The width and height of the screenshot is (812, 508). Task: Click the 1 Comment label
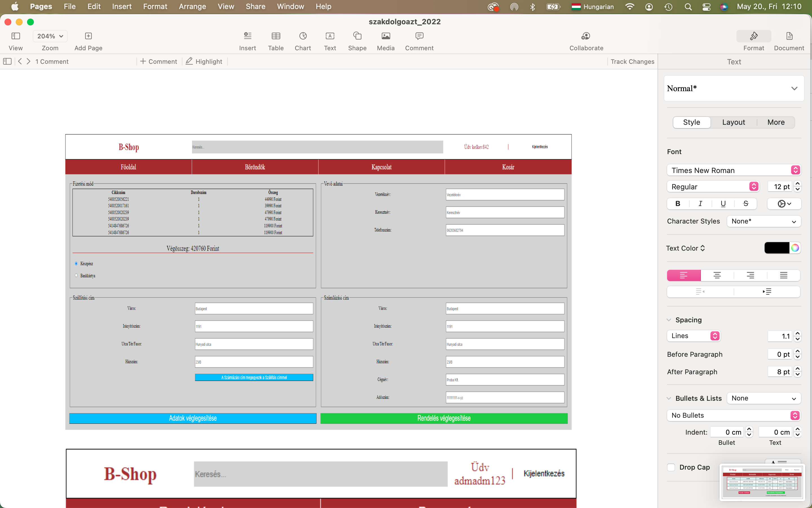coord(52,62)
